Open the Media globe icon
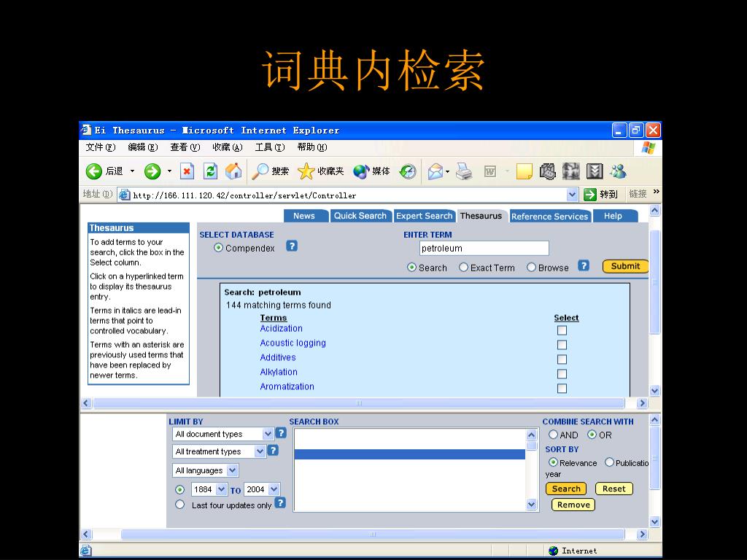Viewport: 747px width, 560px height. (361, 171)
